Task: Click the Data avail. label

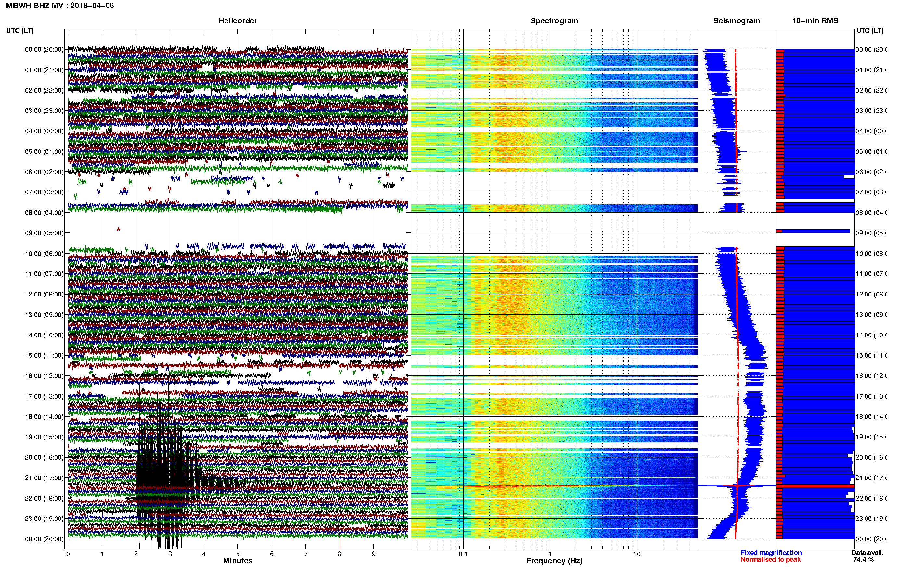Action: pos(868,553)
